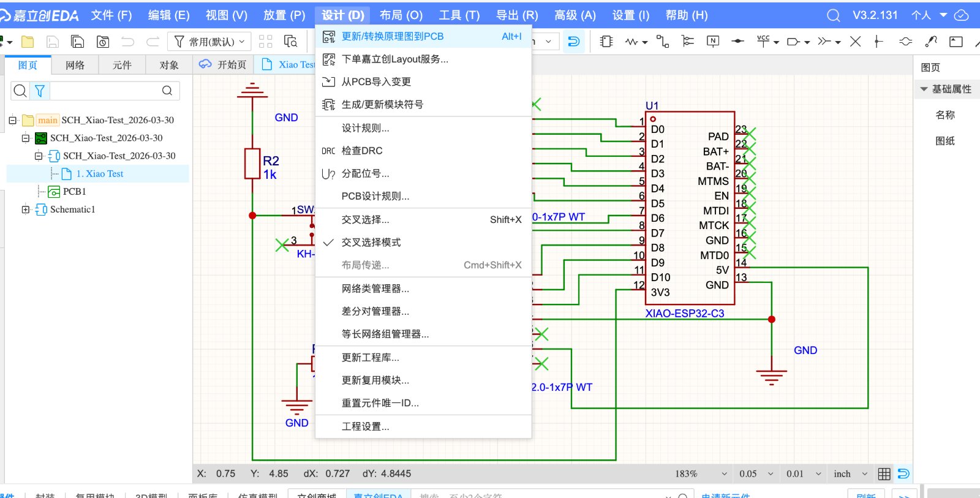
Task: Click the cloud sync status icon
Action: 962,15
